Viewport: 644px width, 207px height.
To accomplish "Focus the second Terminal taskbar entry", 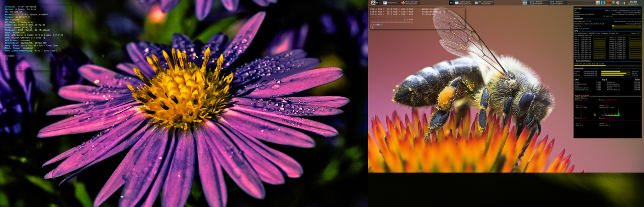I will pos(558,3).
